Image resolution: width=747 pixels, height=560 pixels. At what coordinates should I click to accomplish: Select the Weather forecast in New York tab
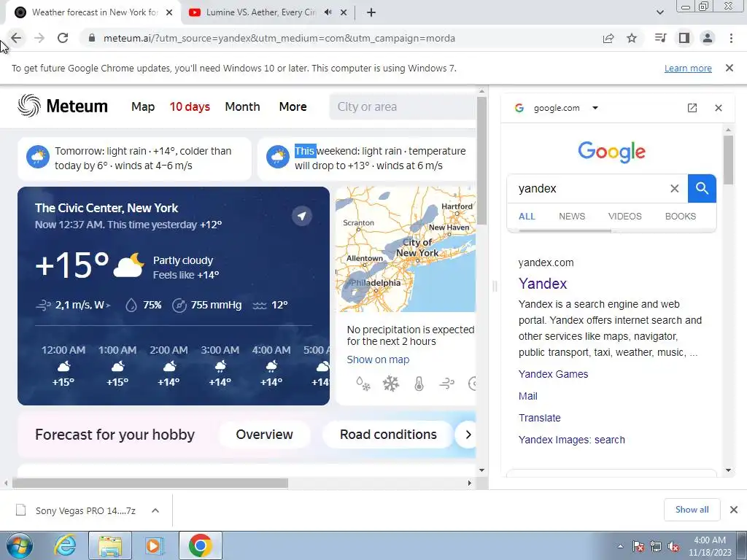(x=94, y=12)
